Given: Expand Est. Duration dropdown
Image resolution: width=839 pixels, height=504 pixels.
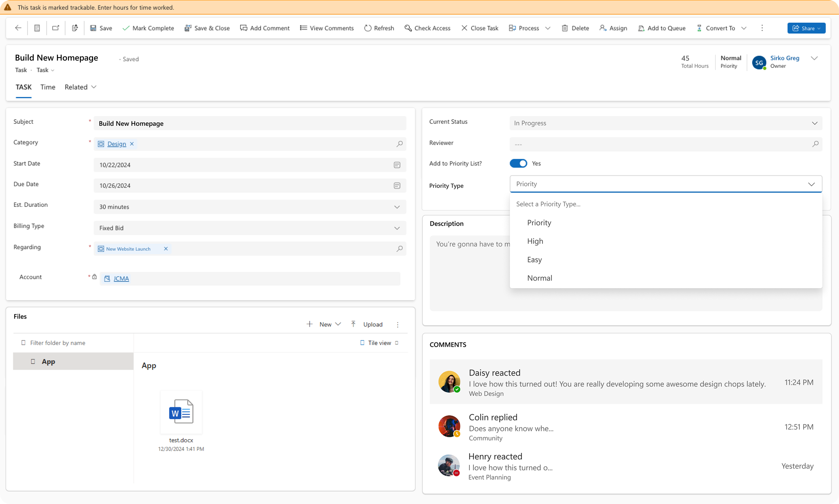Looking at the screenshot, I should [397, 207].
